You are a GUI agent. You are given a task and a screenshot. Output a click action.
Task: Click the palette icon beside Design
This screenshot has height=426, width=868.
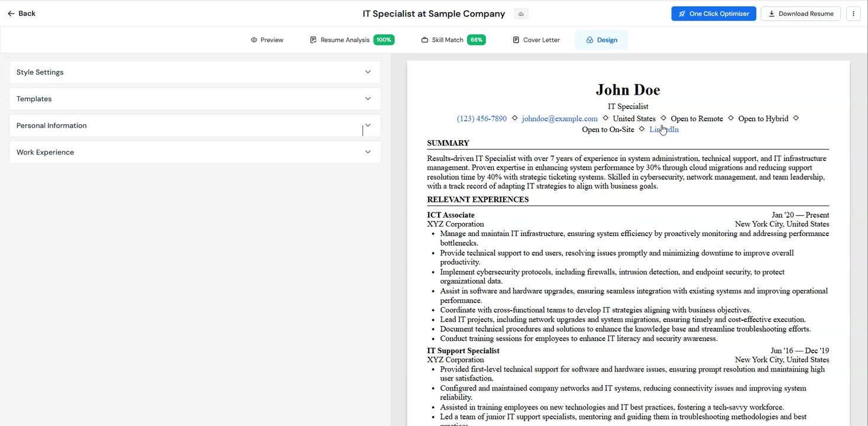coord(590,40)
